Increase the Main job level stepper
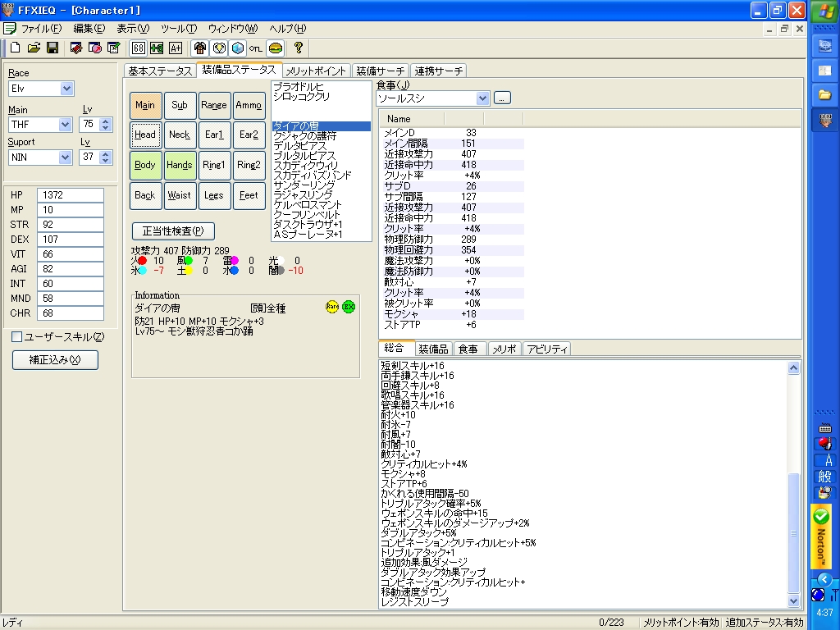The height and width of the screenshot is (630, 840). pyautogui.click(x=106, y=121)
